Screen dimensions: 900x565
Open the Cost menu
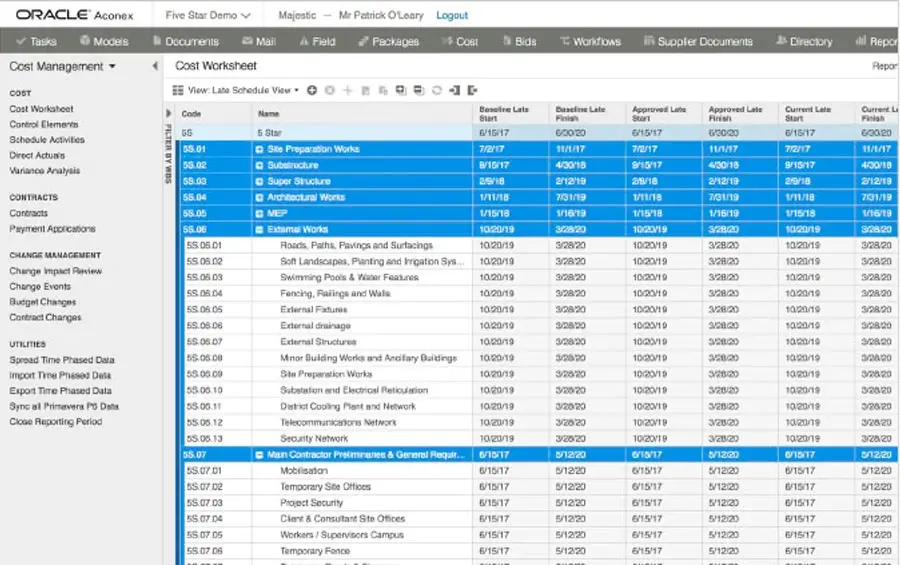pos(460,41)
